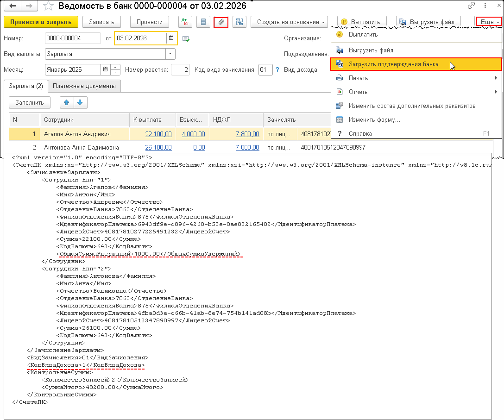Click the Провести и закрыть button

tap(41, 22)
